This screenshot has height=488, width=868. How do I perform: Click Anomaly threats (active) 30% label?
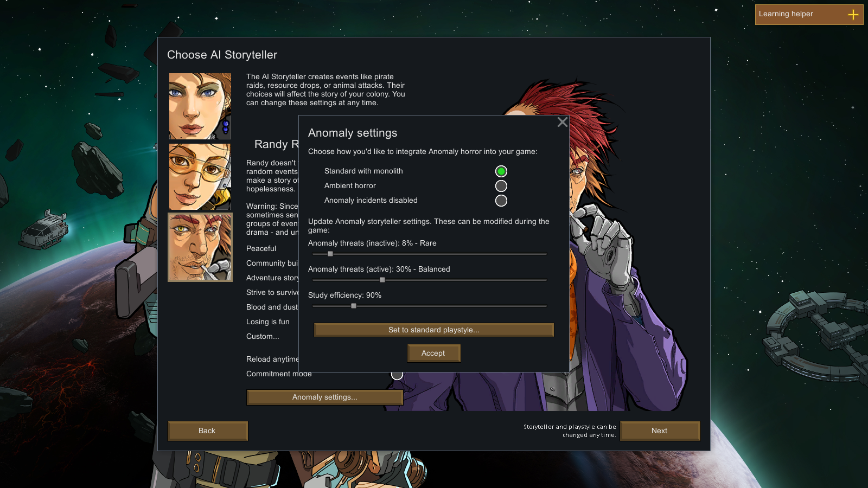[379, 269]
